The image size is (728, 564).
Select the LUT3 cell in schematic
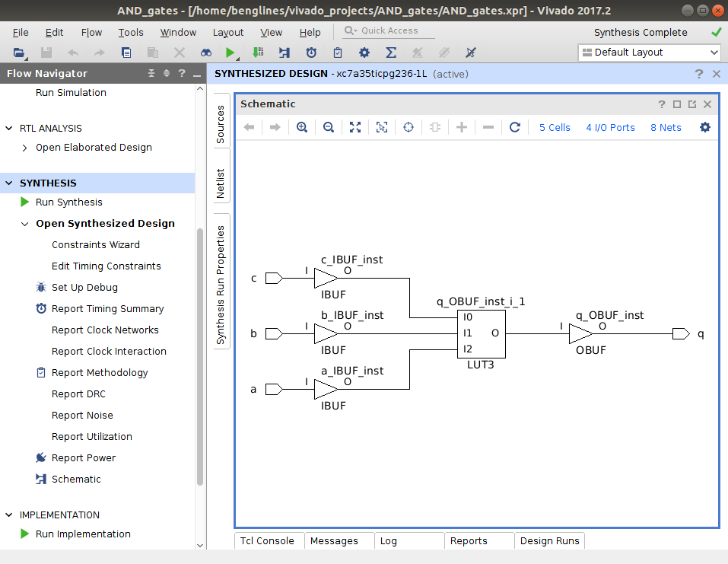tap(482, 334)
